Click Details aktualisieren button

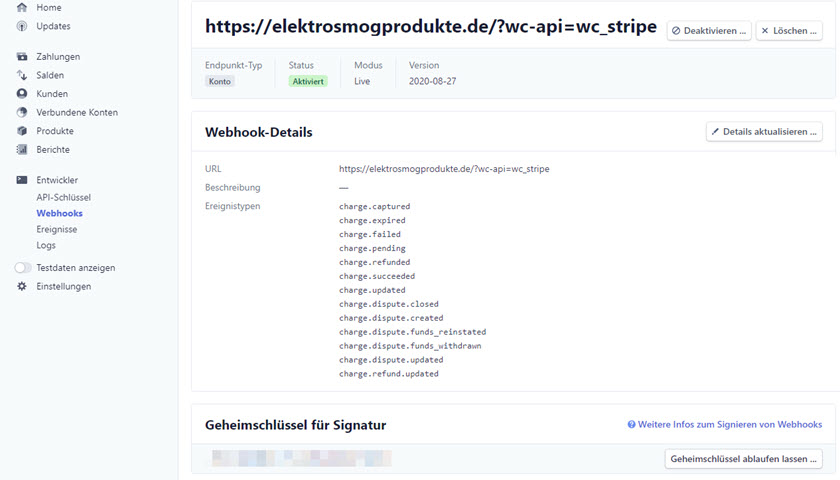pyautogui.click(x=764, y=132)
